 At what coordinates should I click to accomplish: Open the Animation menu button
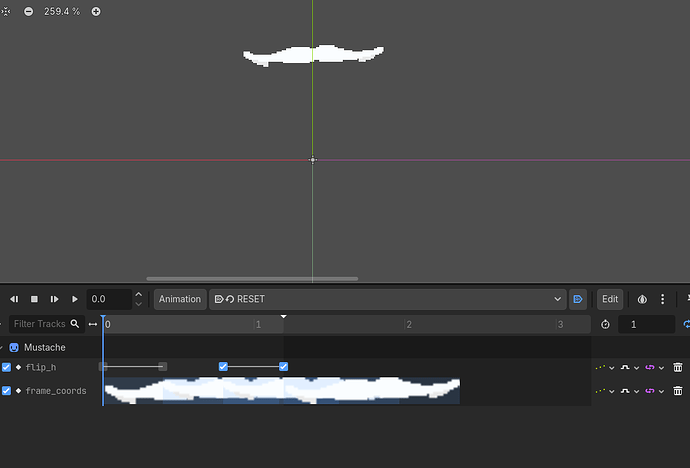(x=180, y=299)
